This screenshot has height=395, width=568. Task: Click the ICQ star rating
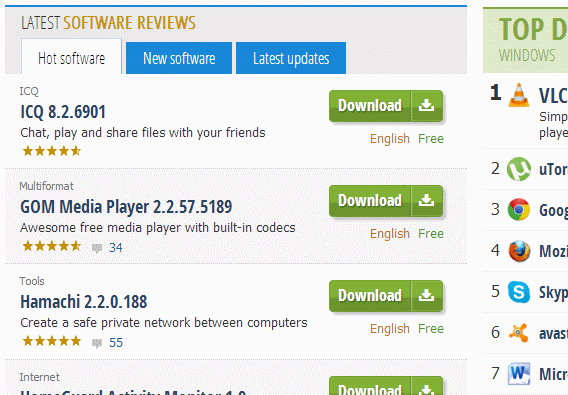pyautogui.click(x=51, y=151)
